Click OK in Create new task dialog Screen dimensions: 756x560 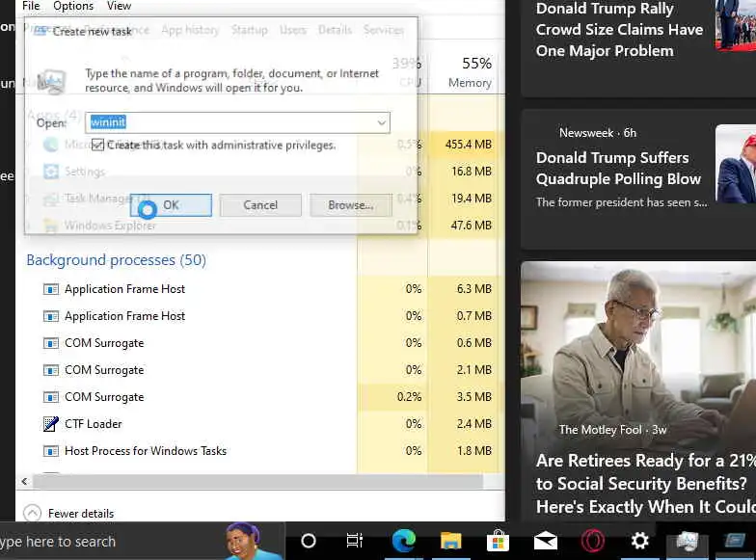(x=171, y=205)
